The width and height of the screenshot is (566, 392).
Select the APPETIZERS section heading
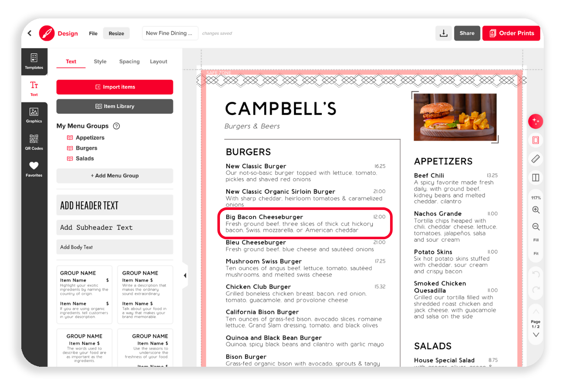click(x=443, y=161)
